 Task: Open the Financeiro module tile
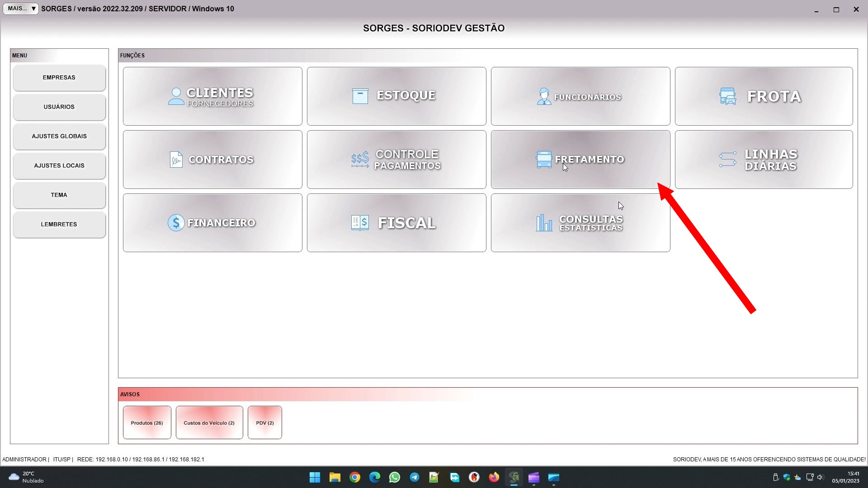coord(212,223)
